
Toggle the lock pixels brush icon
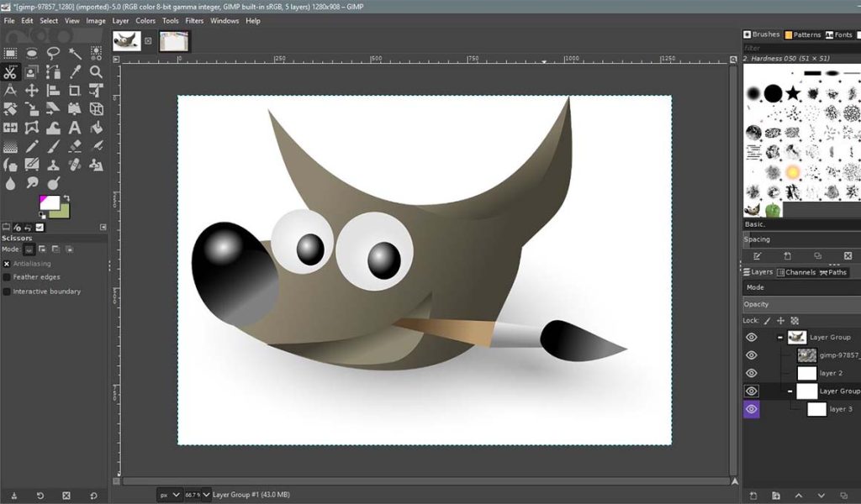(x=767, y=321)
